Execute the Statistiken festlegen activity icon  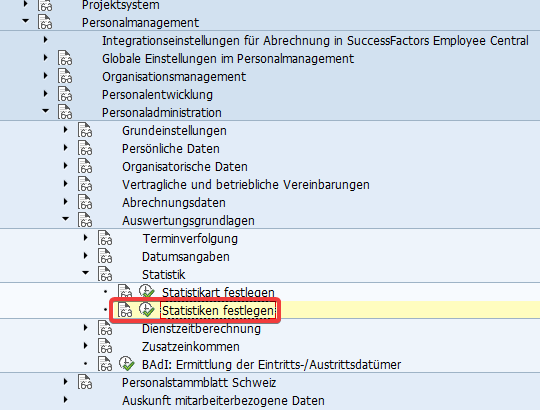[x=146, y=309]
